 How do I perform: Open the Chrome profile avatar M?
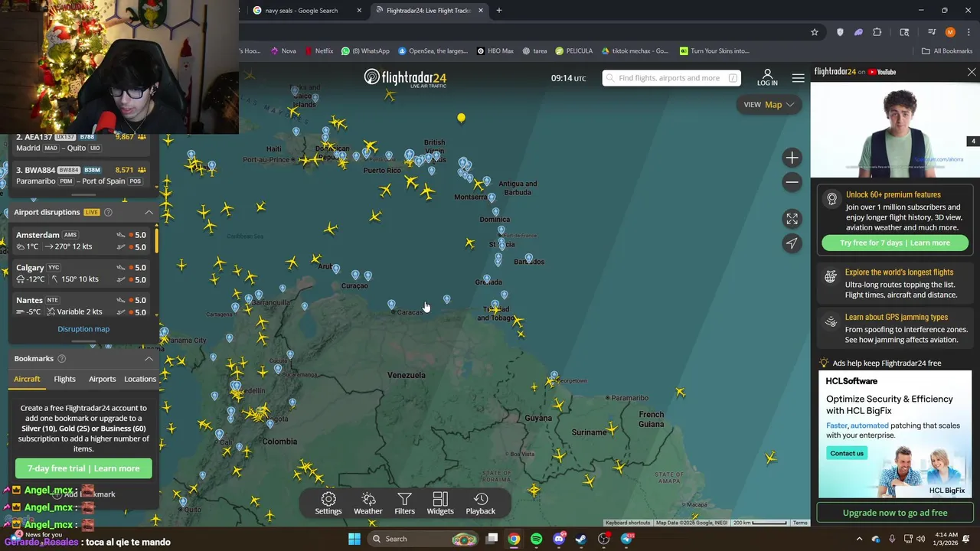[x=950, y=32]
